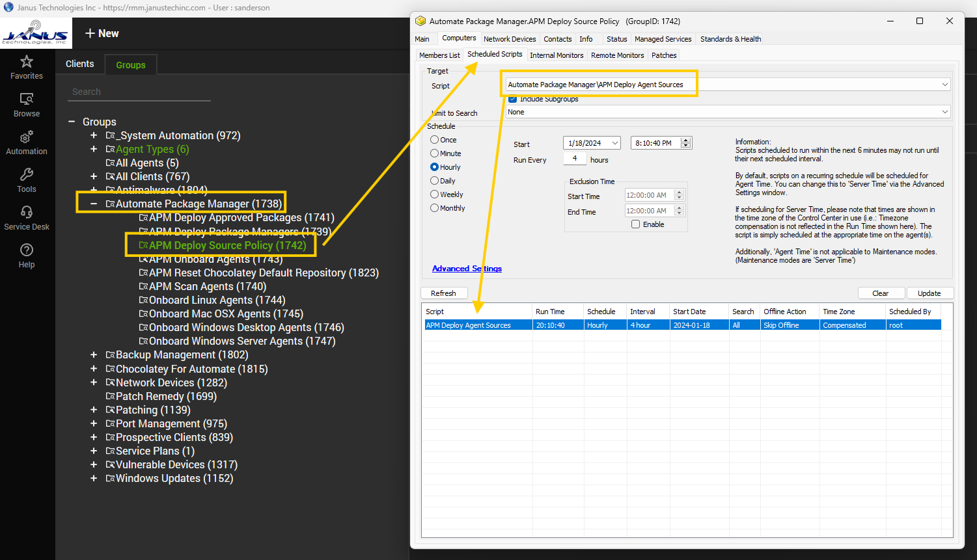
Task: Open the Automation gears icon
Action: pos(26,137)
